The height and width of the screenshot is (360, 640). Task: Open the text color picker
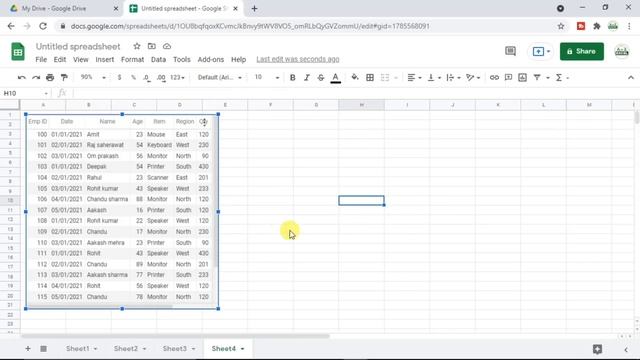click(x=336, y=78)
